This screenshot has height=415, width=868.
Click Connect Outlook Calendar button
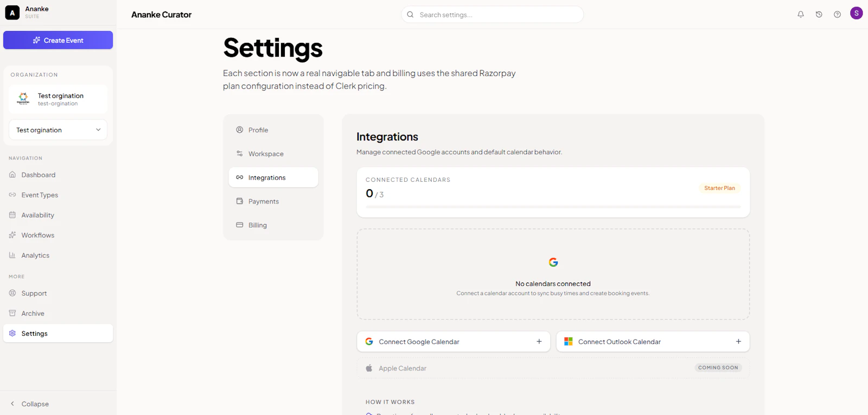click(653, 342)
